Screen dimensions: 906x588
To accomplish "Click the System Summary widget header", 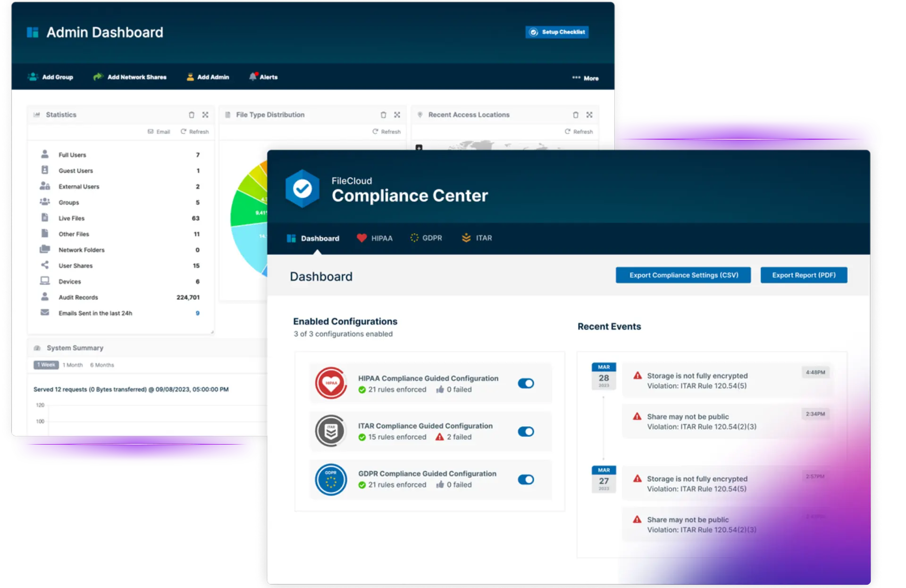I will (147, 348).
